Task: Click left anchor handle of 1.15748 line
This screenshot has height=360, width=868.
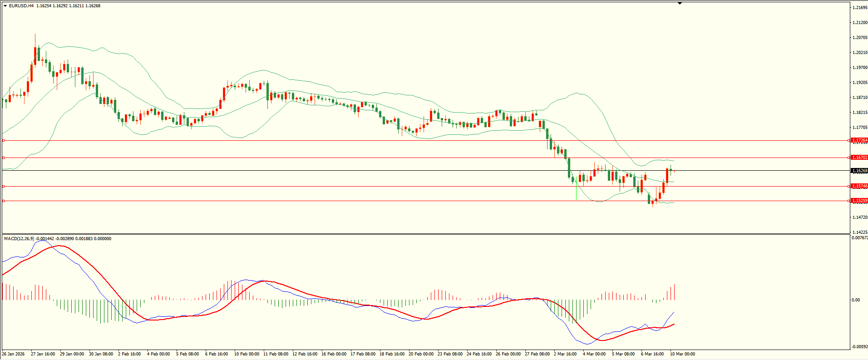Action: [x=4, y=186]
